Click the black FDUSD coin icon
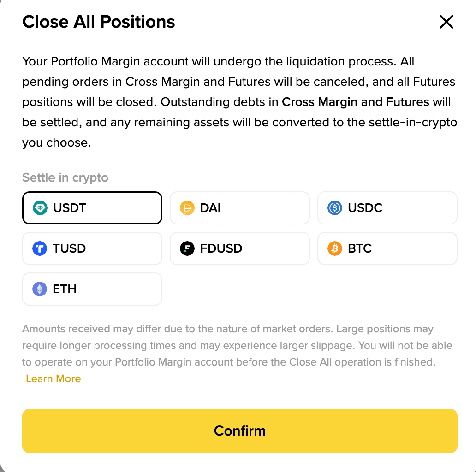Viewport: 476px width, 472px height. pyautogui.click(x=187, y=248)
